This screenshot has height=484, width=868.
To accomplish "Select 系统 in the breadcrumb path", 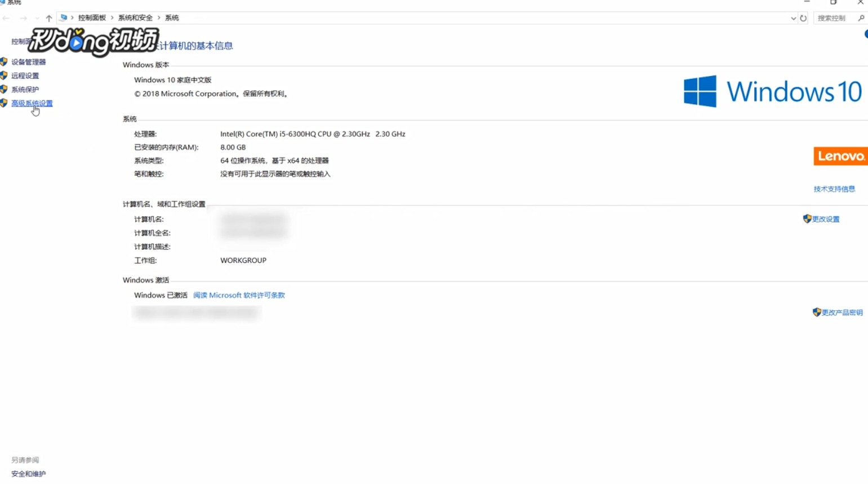I will click(x=172, y=18).
